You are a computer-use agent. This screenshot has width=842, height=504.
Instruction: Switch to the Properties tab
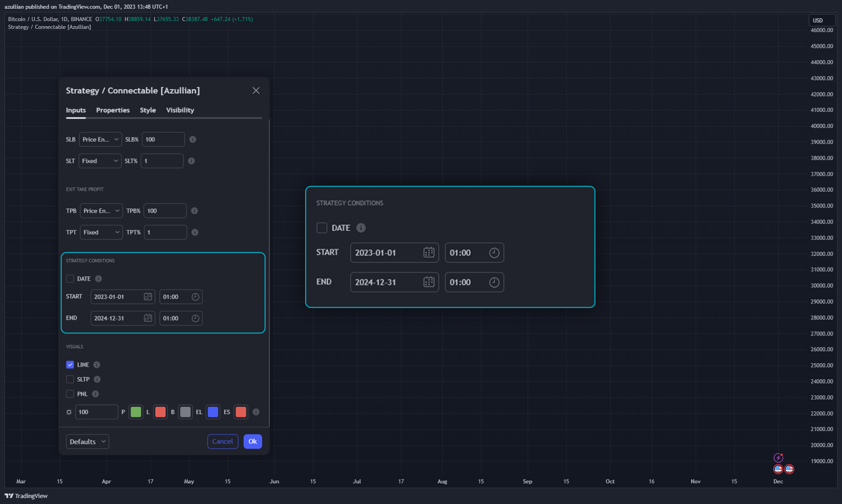(113, 110)
